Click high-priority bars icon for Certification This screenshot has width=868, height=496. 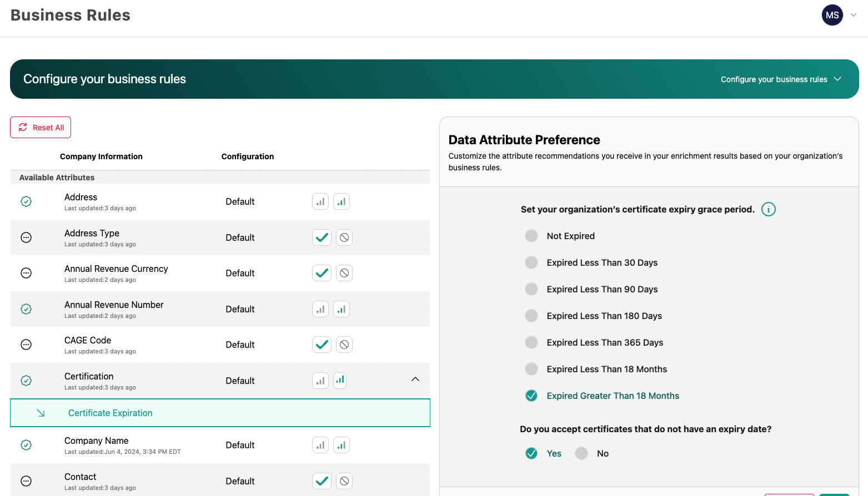click(340, 380)
